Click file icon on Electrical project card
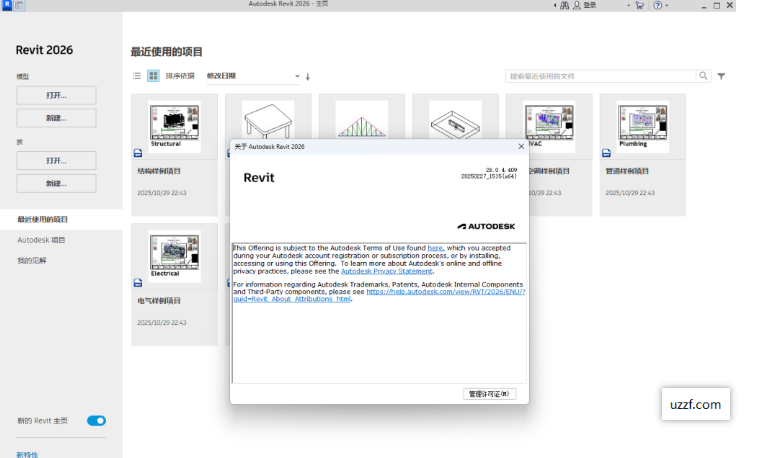This screenshot has height=458, width=764. coord(138,283)
